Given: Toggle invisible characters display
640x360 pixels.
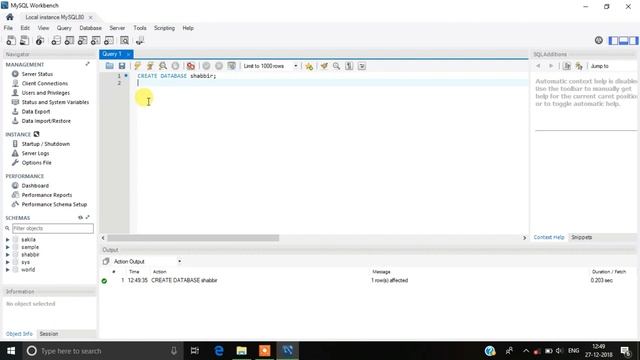Looking at the screenshot, I should (349, 66).
